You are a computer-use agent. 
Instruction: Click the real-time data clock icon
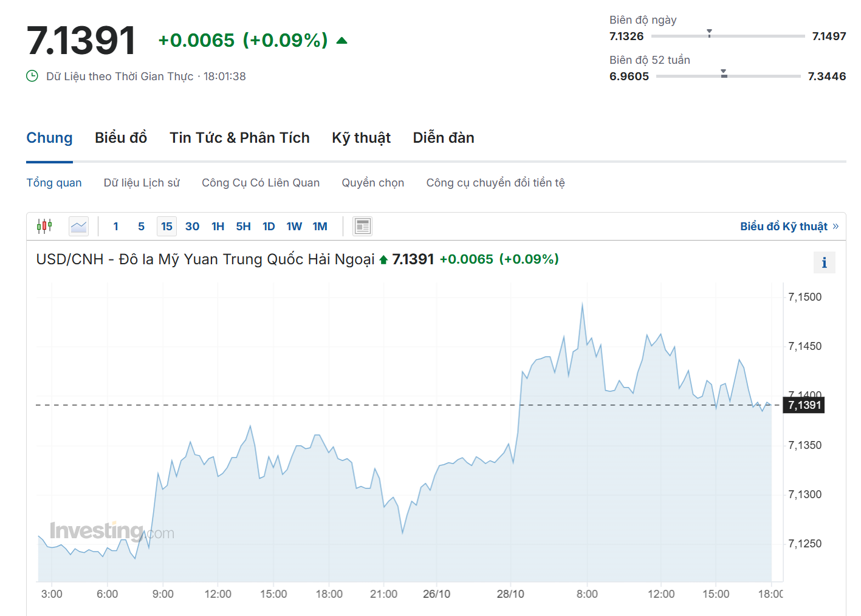tap(32, 76)
